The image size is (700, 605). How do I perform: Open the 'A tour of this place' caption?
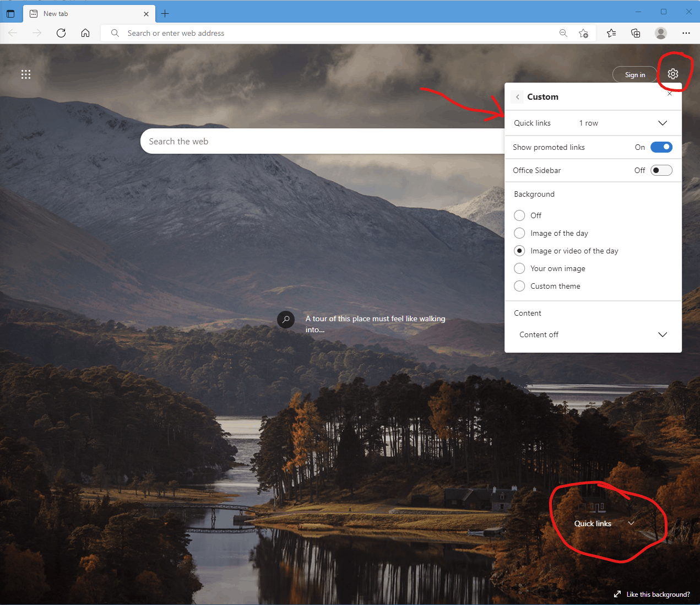(x=376, y=324)
